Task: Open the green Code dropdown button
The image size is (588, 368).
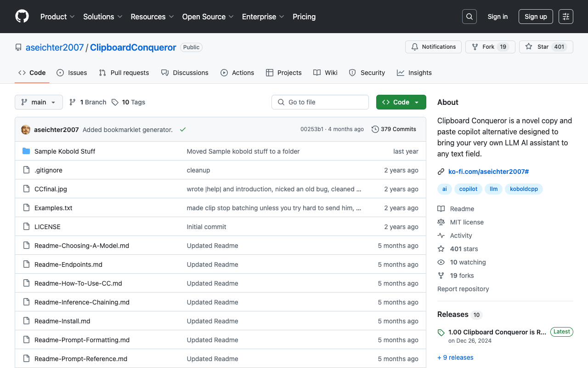Action: 401,102
